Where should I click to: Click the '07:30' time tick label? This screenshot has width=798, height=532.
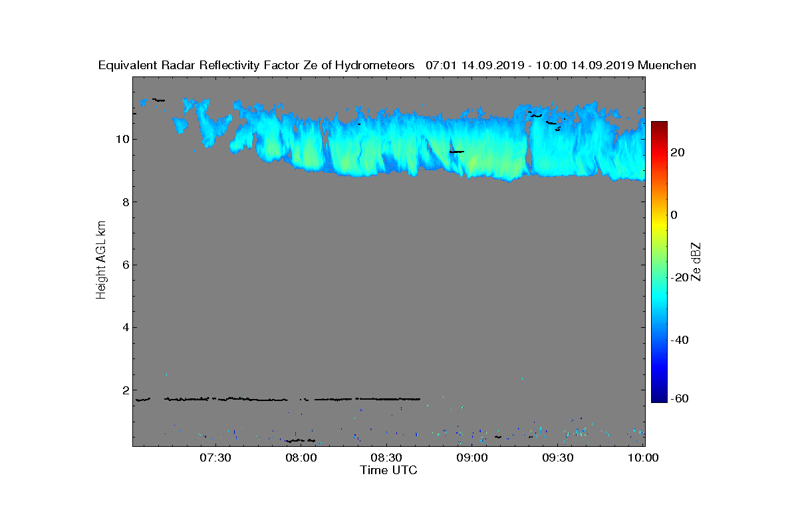coord(215,458)
